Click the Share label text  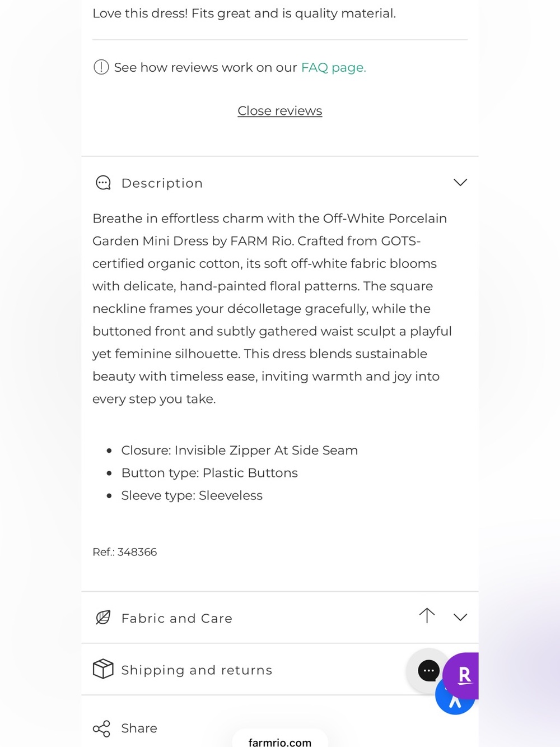[139, 729]
